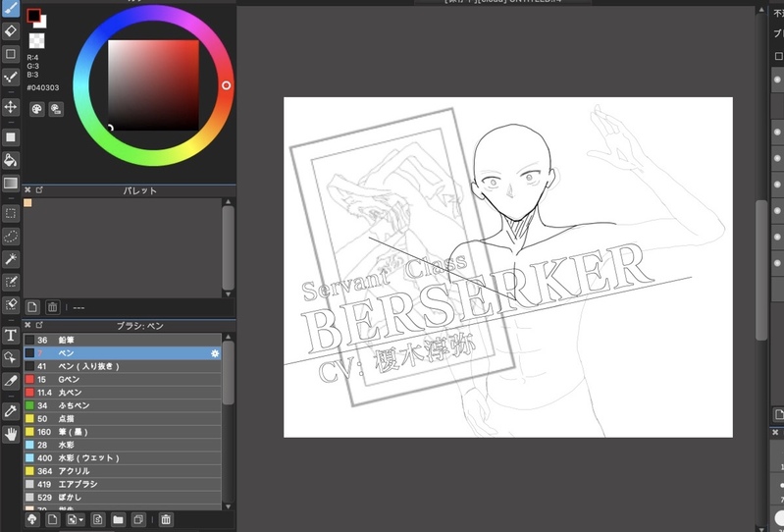Close the ブラシ panel
The height and width of the screenshot is (532, 784).
(27, 325)
